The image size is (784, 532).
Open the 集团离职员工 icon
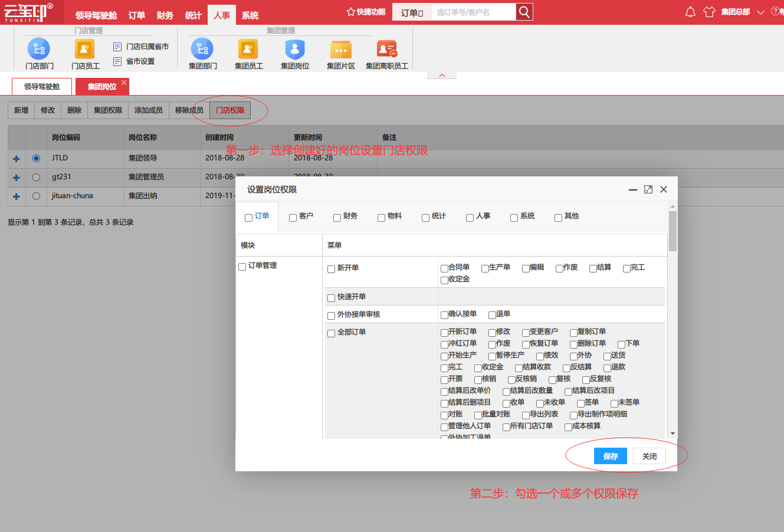click(x=387, y=49)
